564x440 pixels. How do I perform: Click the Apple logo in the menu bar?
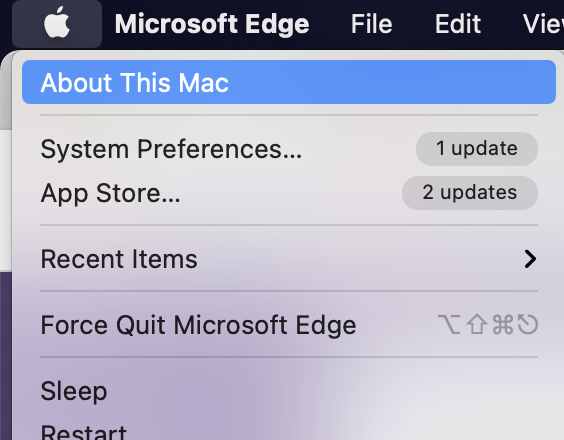[x=57, y=23]
